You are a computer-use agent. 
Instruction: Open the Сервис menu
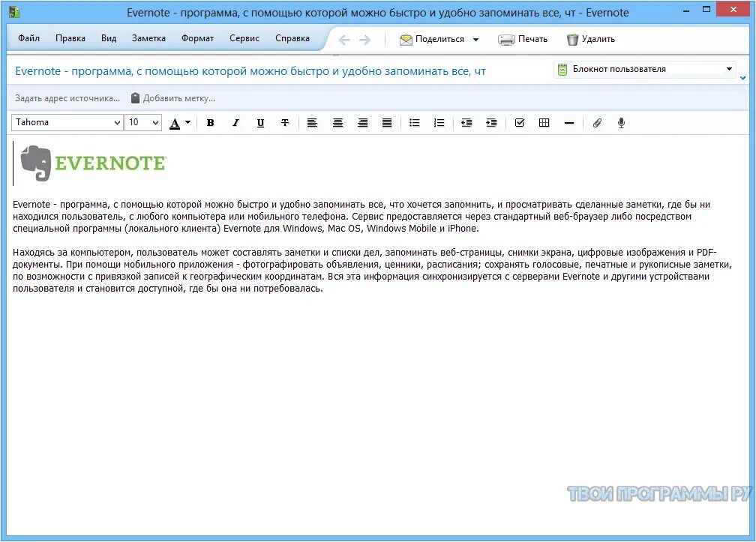pos(244,38)
